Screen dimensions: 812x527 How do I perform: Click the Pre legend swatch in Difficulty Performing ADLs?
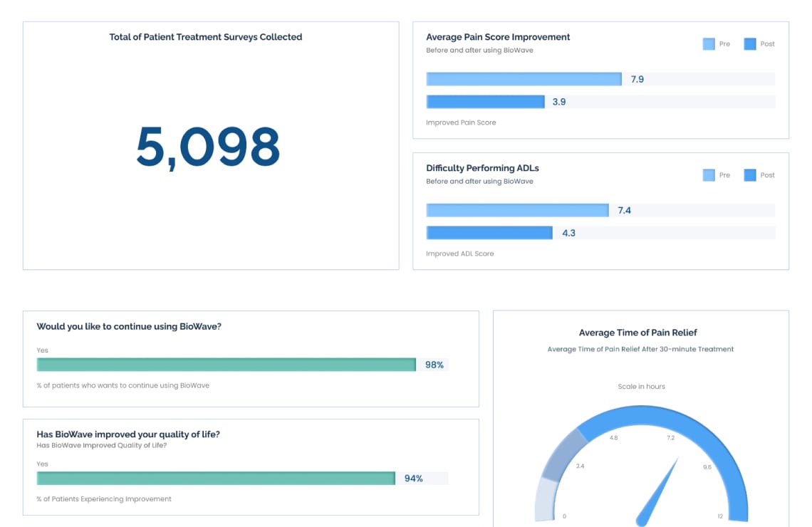(x=709, y=175)
